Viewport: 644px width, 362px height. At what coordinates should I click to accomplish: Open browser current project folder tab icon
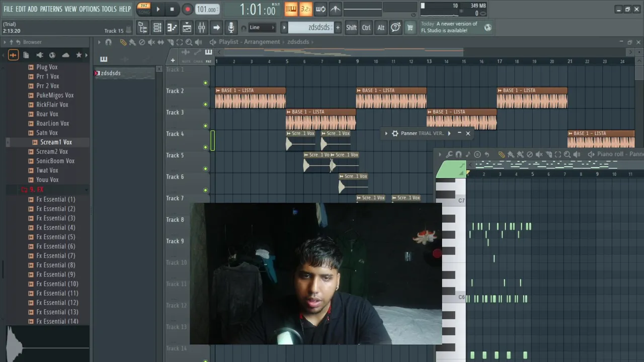(26, 55)
